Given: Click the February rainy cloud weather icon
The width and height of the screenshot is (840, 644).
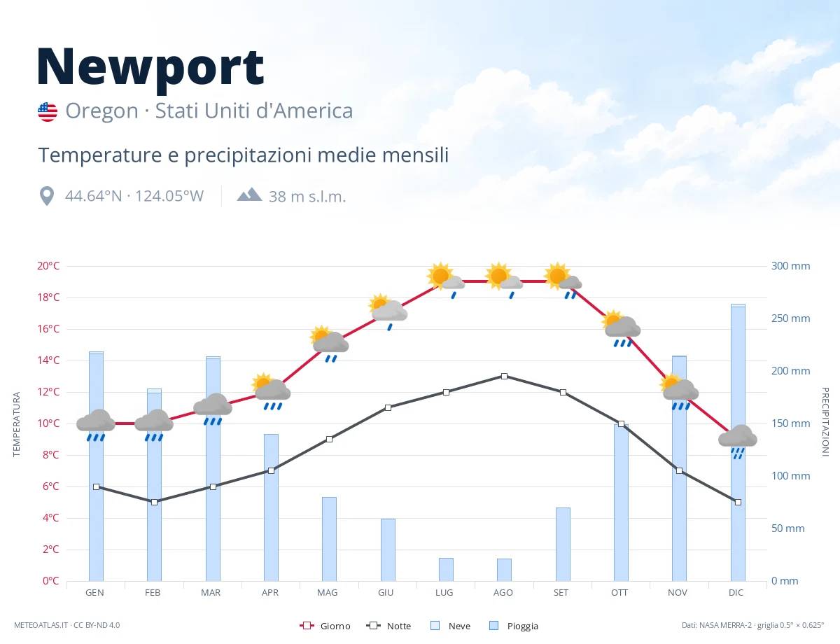Looking at the screenshot, I should coord(154,425).
